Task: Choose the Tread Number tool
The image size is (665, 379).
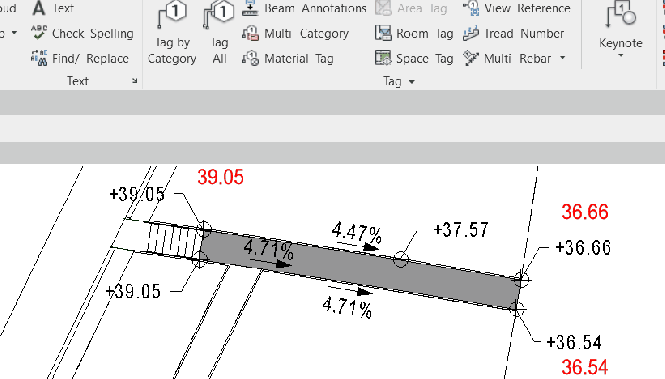Action: pos(513,33)
